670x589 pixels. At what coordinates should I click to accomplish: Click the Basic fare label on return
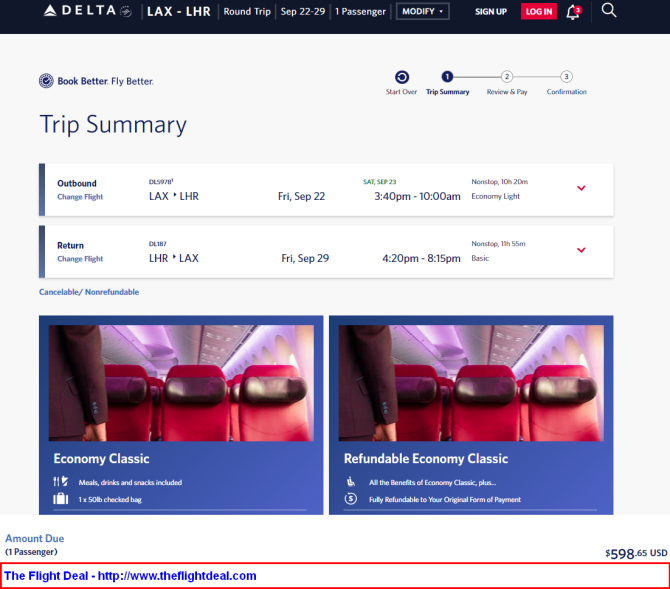point(480,258)
